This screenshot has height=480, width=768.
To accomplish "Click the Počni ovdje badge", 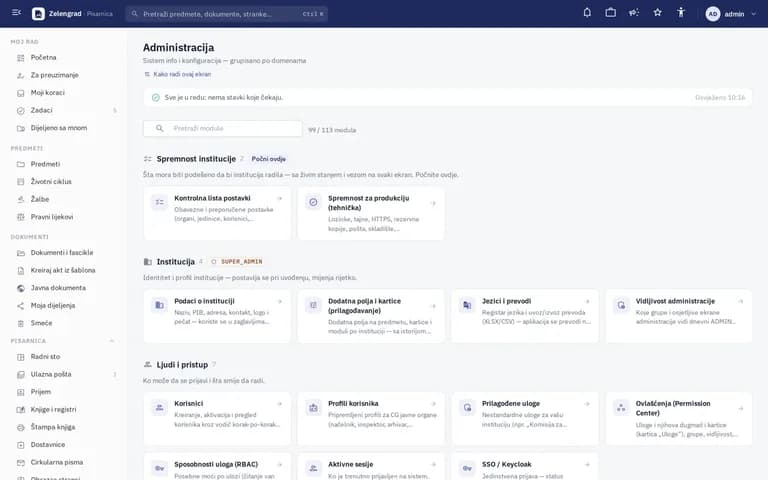I will click(x=268, y=159).
